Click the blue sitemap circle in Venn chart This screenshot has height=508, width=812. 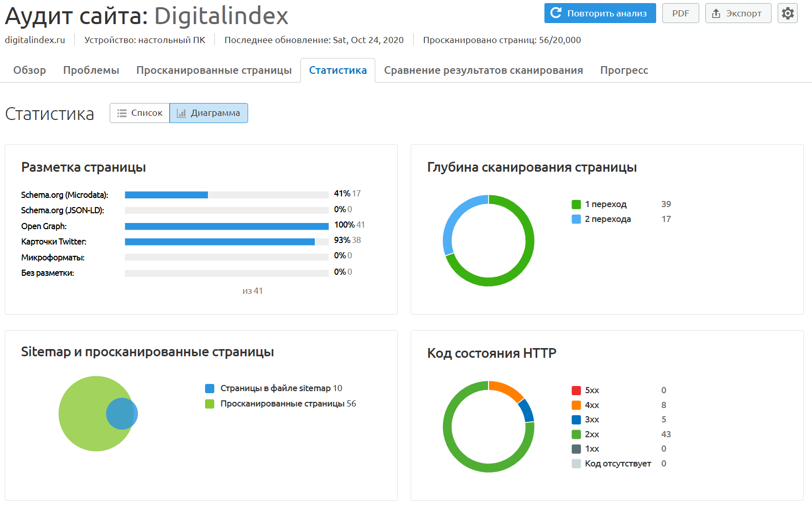coord(122,414)
